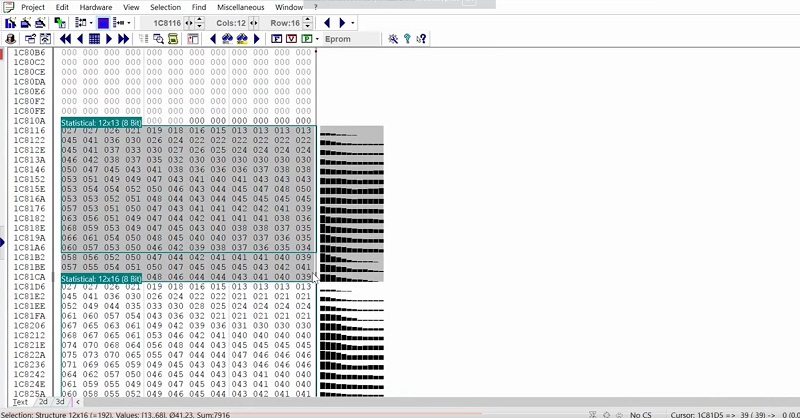This screenshot has height=418, width=800.
Task: Click the blue back arrow in top toolbar
Action: tap(327, 23)
